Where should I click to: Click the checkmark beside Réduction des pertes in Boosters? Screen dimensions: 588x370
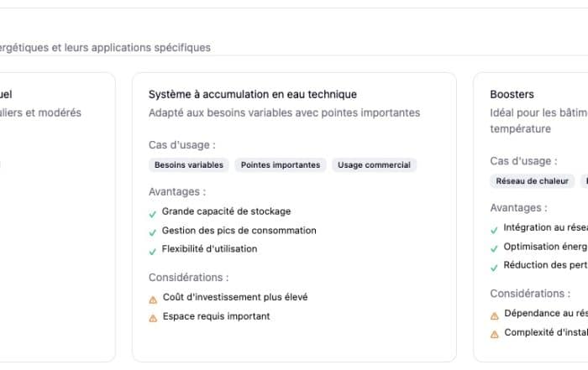point(495,267)
